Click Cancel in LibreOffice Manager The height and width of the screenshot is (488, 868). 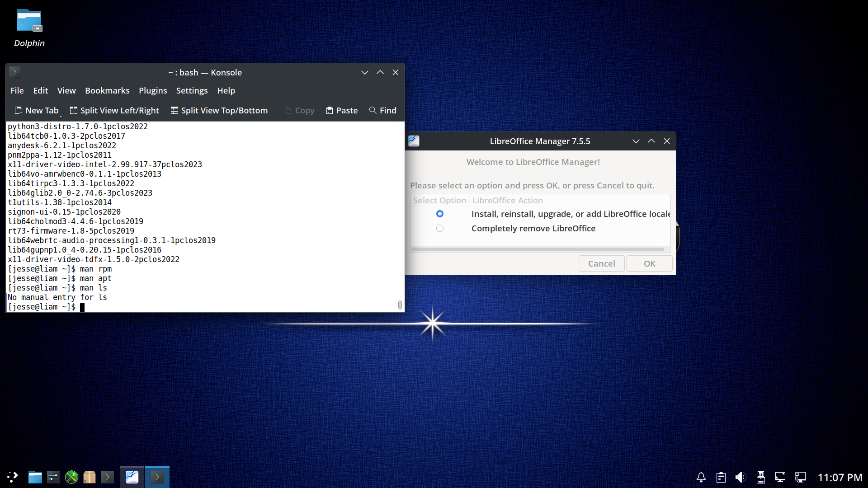602,263
